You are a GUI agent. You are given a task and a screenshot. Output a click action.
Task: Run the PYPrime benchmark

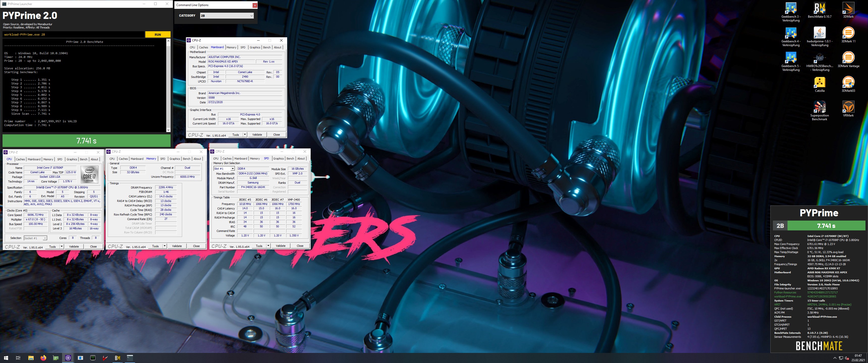coord(158,35)
